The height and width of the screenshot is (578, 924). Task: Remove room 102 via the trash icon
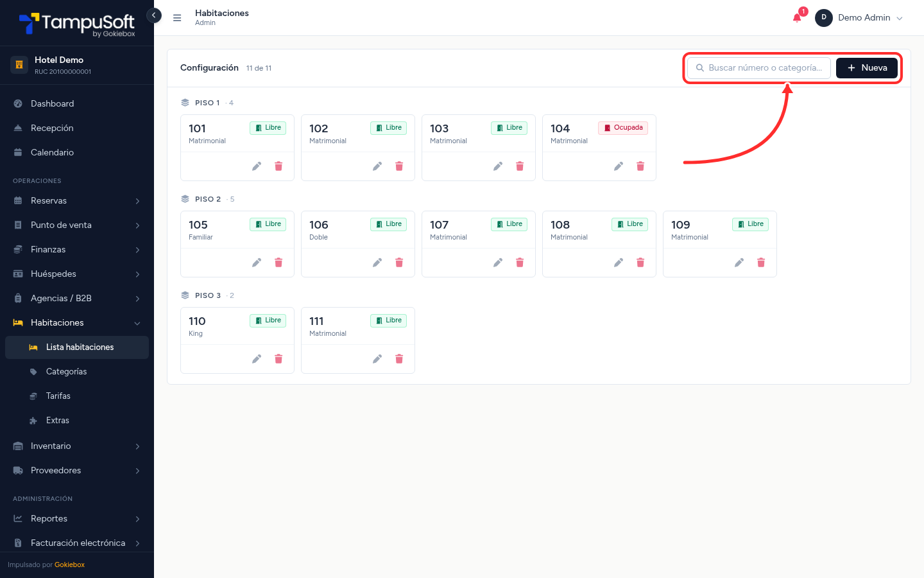399,166
